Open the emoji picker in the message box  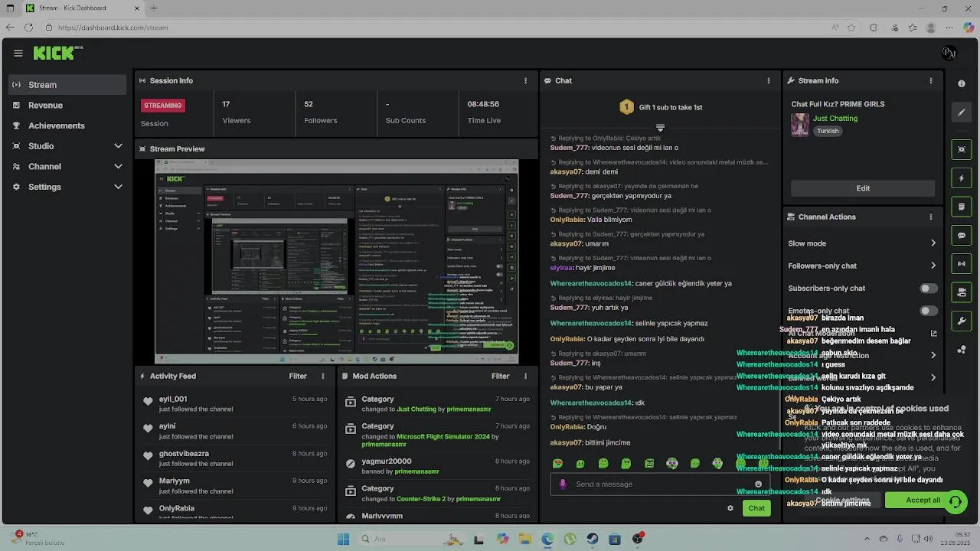[759, 484]
